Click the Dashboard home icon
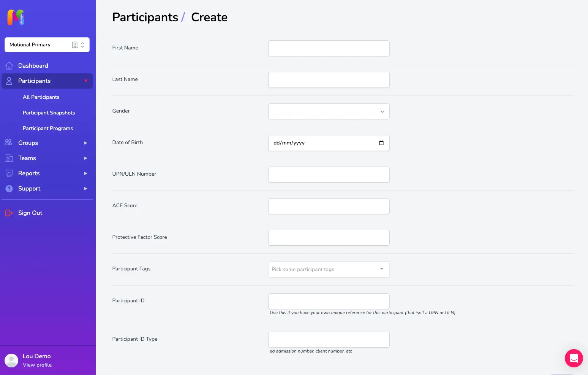 [x=9, y=66]
